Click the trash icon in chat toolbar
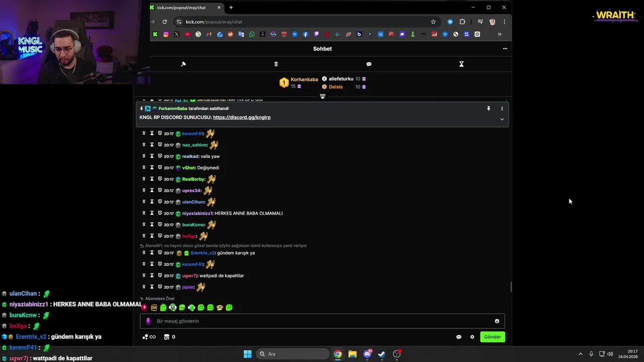Image resolution: width=644 pixels, height=362 pixels. click(276, 64)
